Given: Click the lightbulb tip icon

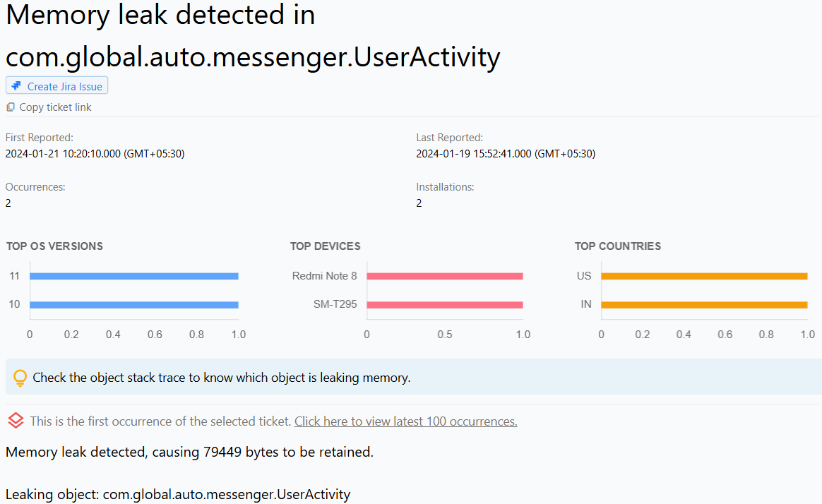Looking at the screenshot, I should (x=20, y=377).
